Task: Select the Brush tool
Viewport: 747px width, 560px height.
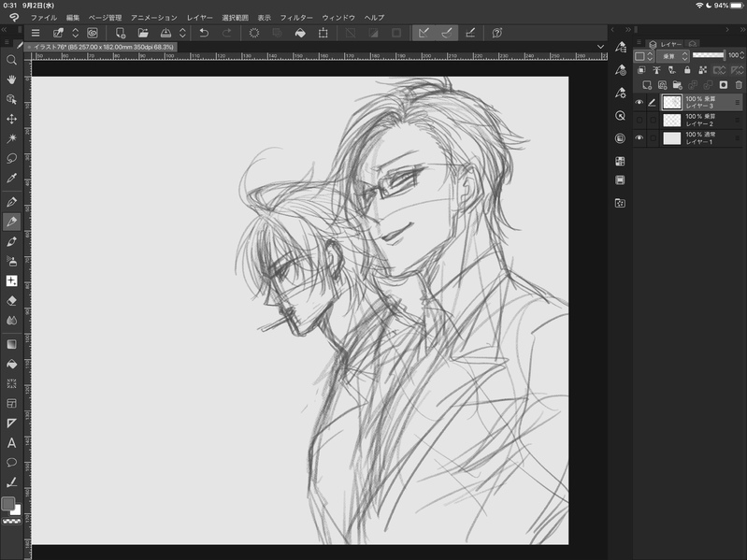Action: pos(11,241)
